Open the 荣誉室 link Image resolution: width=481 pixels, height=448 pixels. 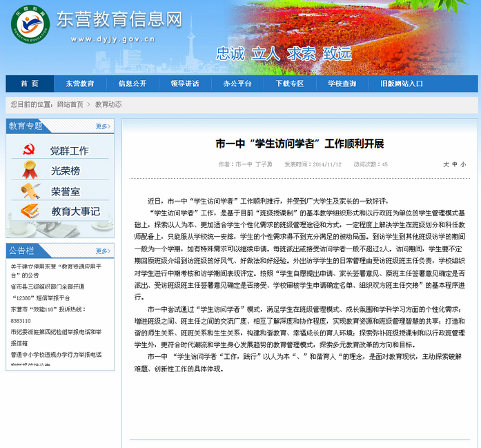point(66,192)
